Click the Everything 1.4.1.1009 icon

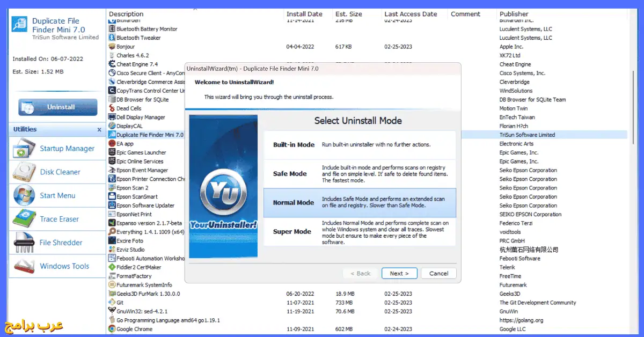(112, 232)
